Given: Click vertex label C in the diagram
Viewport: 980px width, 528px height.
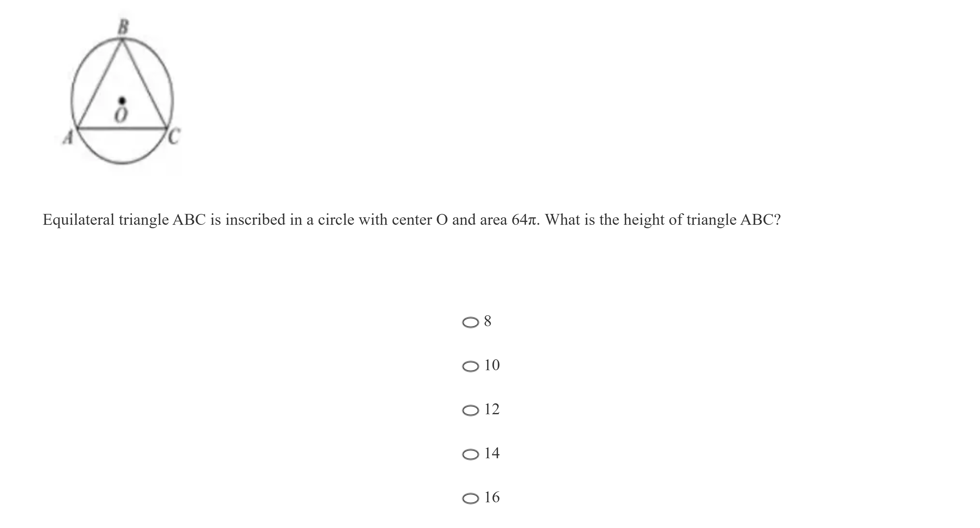Looking at the screenshot, I should 174,137.
